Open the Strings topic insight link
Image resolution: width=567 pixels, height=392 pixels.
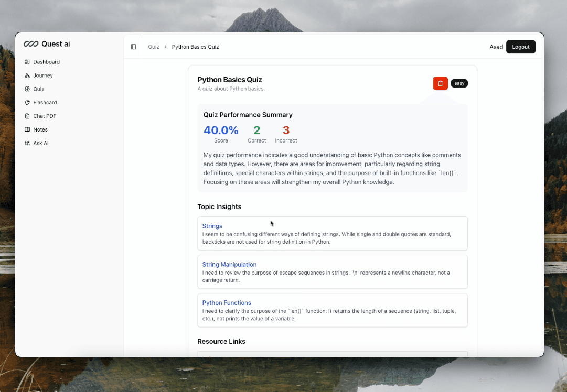point(212,226)
